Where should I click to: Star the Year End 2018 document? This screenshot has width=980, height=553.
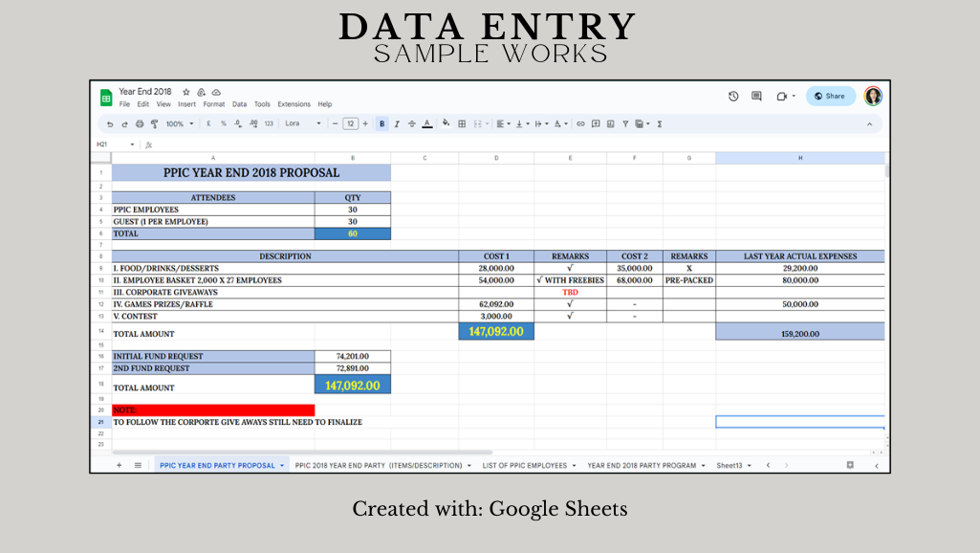[x=185, y=92]
